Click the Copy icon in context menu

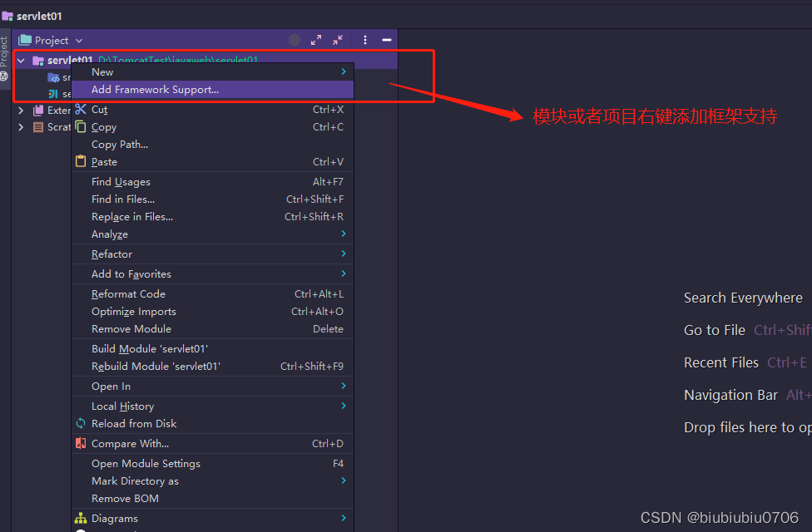(81, 127)
